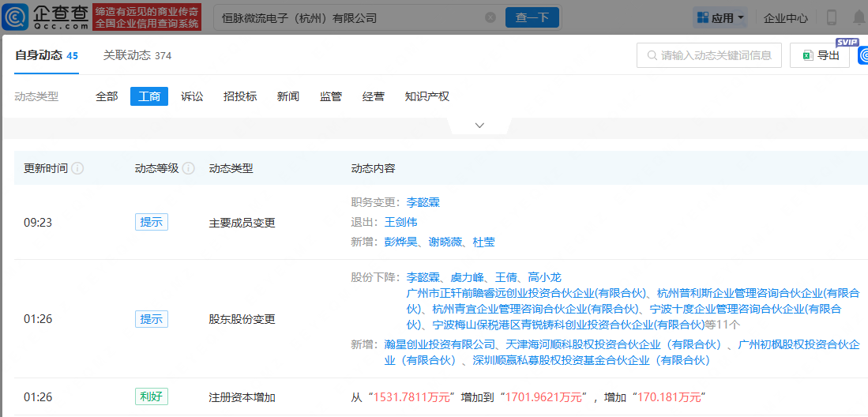Open 广州市正轩前瞻睿远创业投资合伙企业 link
The image size is (868, 417).
526,293
